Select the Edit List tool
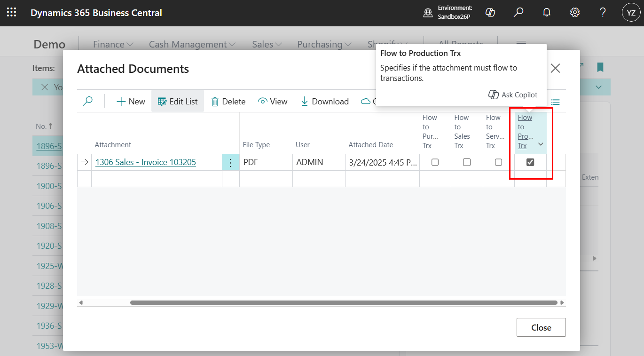Screen dimensions: 644x356 tap(177, 101)
